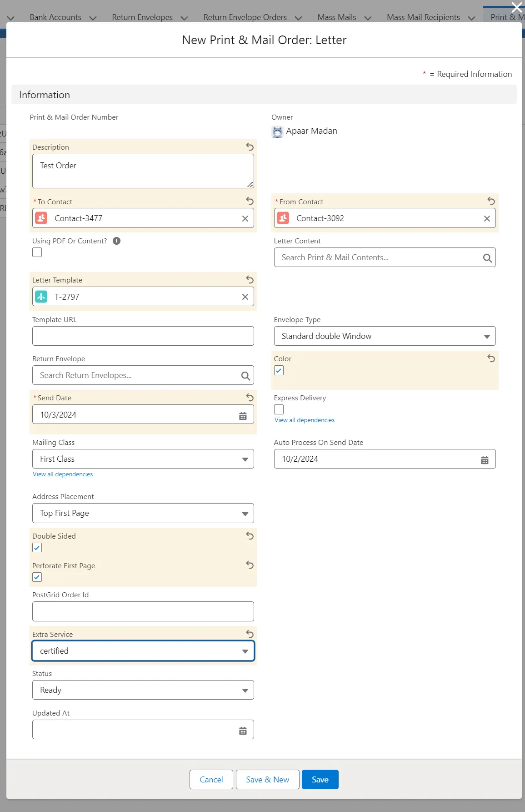Image resolution: width=525 pixels, height=812 pixels.
Task: Remove the T-2797 letter template
Action: 245,297
